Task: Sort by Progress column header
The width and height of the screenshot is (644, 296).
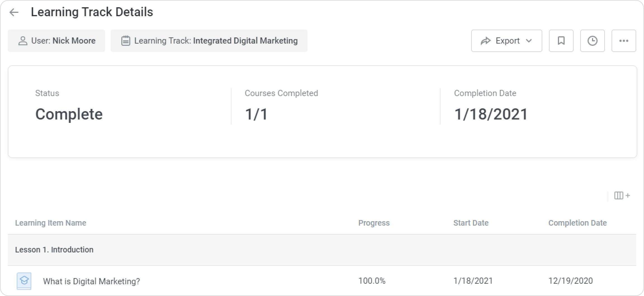Action: coord(374,223)
